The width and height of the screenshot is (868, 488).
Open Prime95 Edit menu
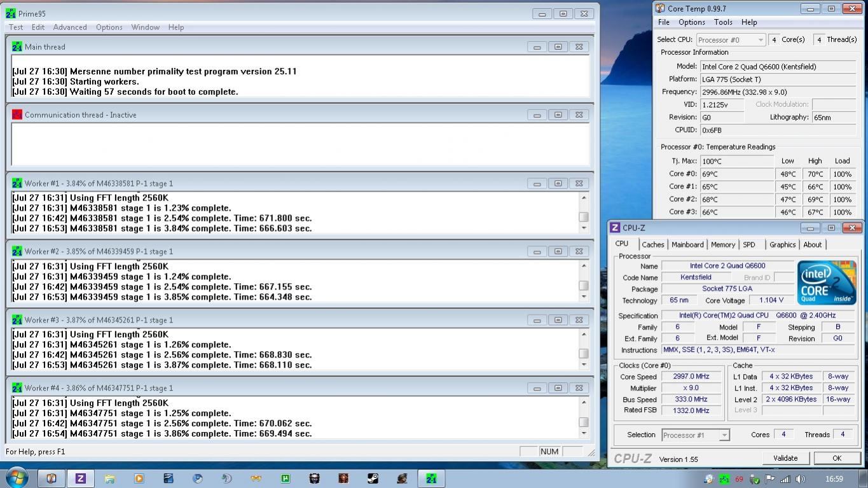pos(38,27)
